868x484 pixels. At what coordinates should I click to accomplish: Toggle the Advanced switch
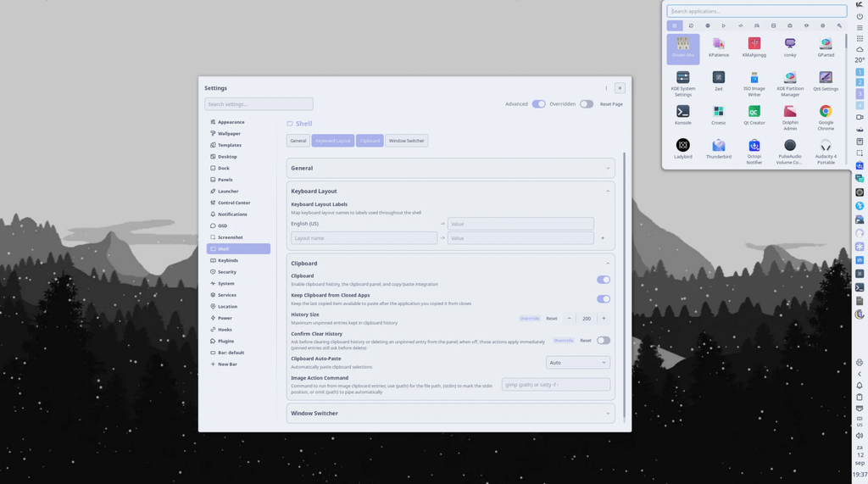[x=538, y=104]
